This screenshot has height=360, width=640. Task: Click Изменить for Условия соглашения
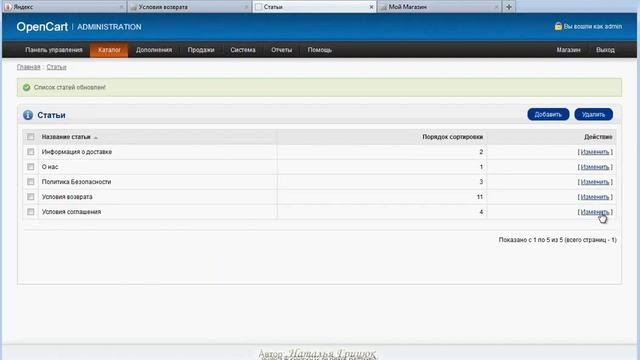tap(595, 212)
